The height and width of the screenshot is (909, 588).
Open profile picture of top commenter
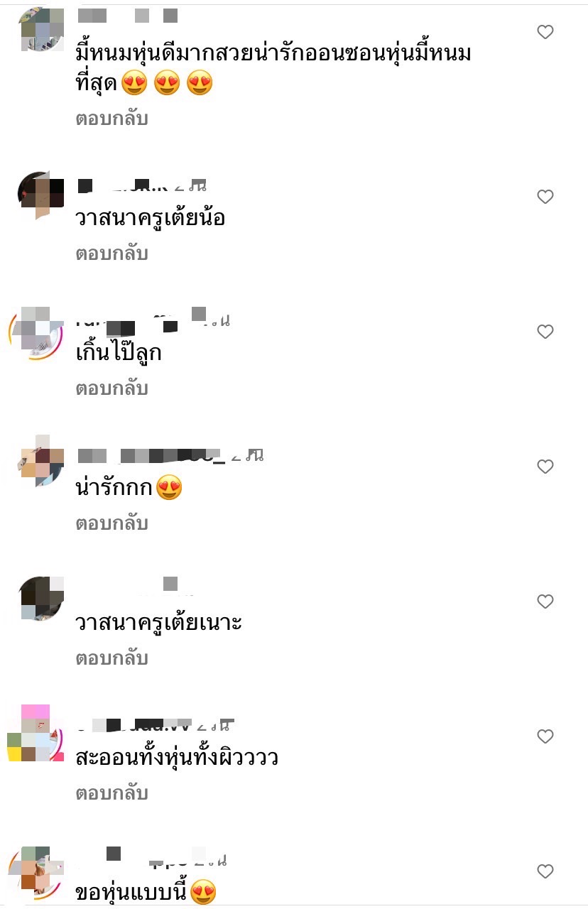40,28
